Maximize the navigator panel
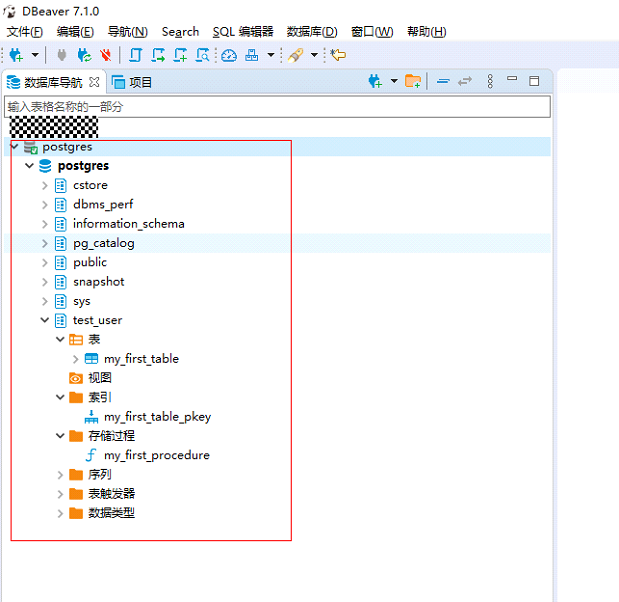Screen dimensions: 619x602 click(x=534, y=81)
